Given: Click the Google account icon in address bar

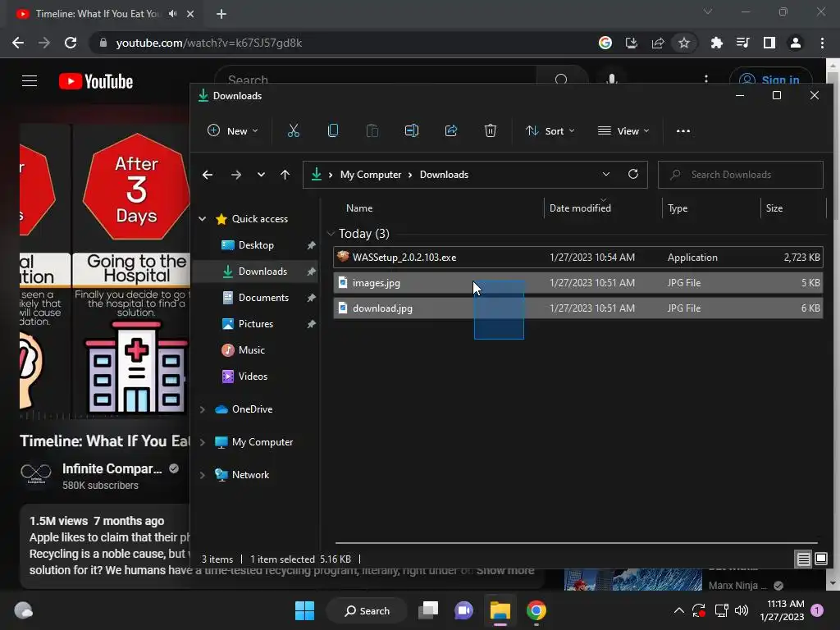Looking at the screenshot, I should tap(605, 43).
